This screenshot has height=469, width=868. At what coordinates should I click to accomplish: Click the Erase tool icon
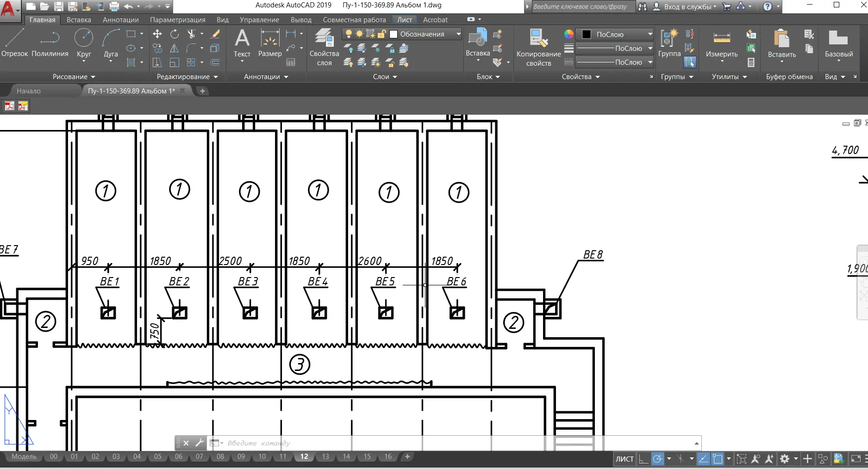point(215,34)
